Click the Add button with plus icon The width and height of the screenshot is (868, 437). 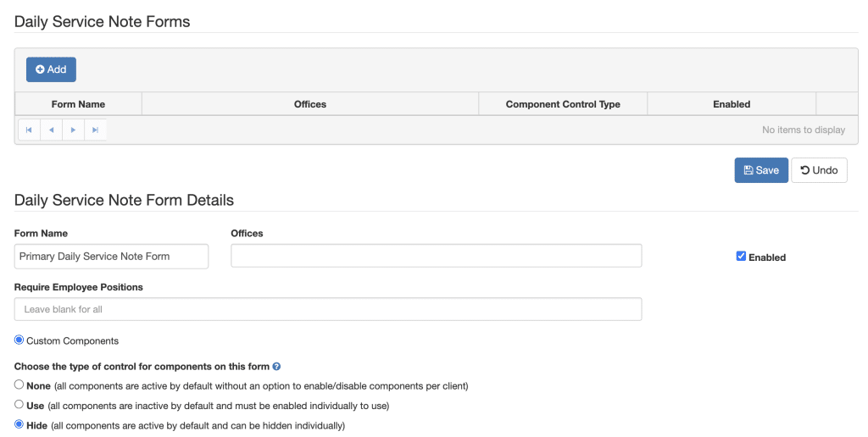coord(51,69)
